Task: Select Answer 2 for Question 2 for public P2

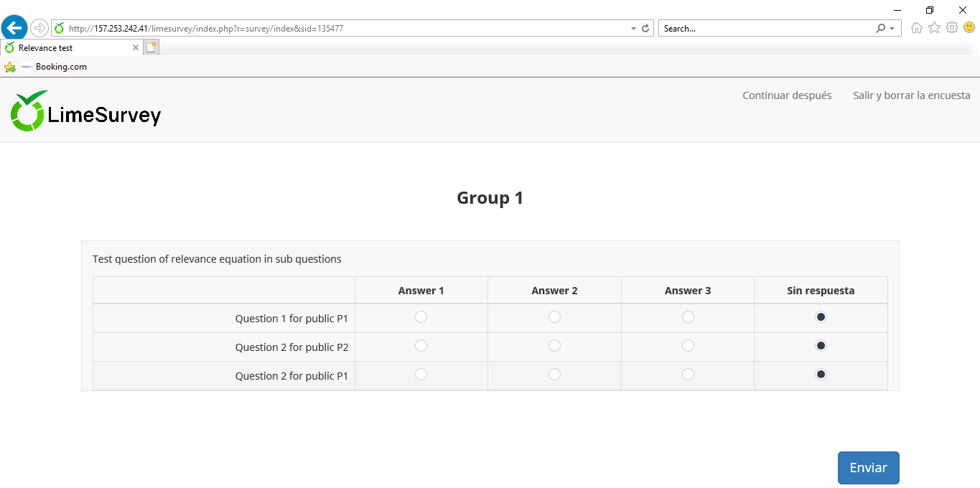Action: pos(554,346)
